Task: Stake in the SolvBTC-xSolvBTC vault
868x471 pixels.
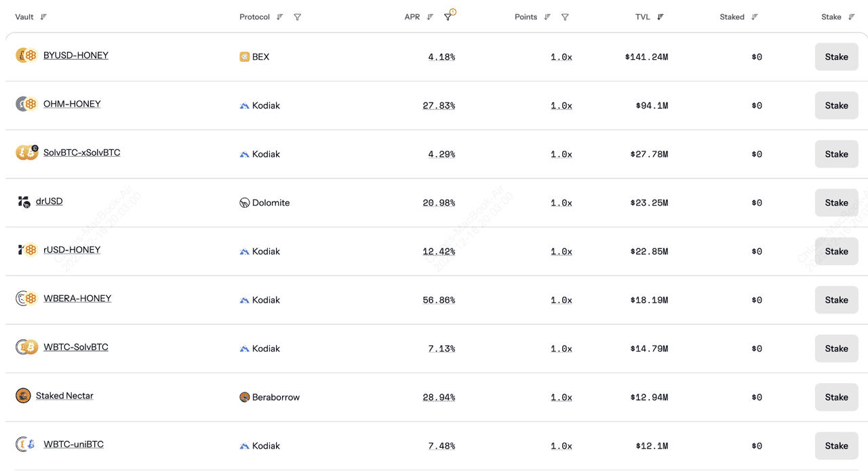Action: point(836,154)
